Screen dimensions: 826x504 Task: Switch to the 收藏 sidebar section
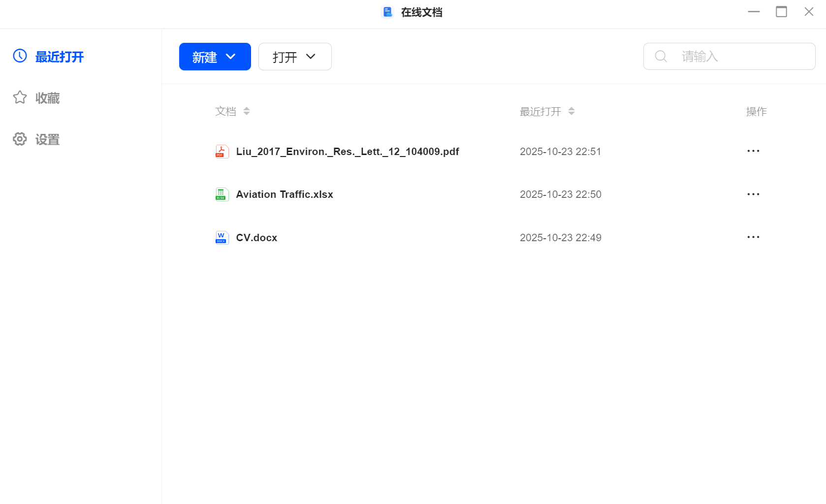tap(47, 98)
